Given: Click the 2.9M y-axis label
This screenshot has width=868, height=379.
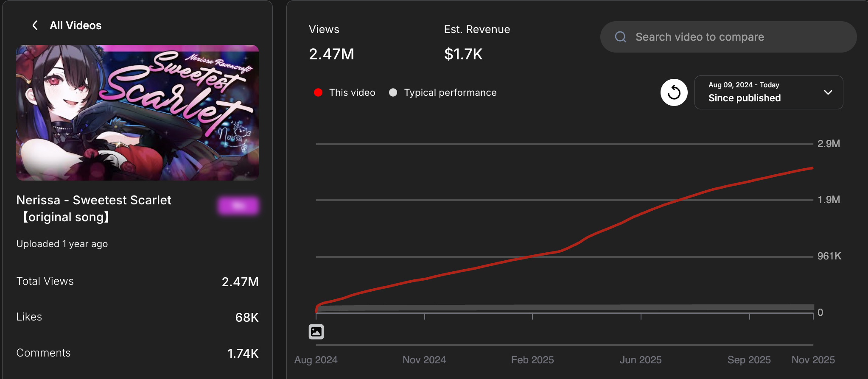Looking at the screenshot, I should coord(829,144).
